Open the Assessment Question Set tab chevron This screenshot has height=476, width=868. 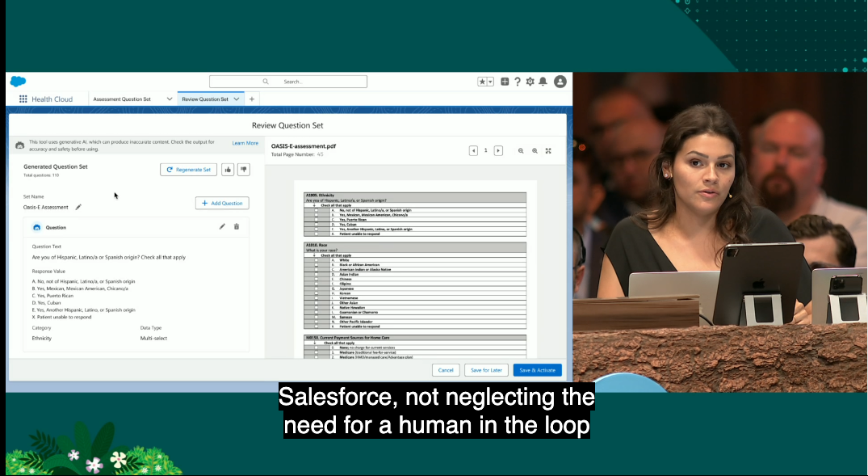pos(170,99)
